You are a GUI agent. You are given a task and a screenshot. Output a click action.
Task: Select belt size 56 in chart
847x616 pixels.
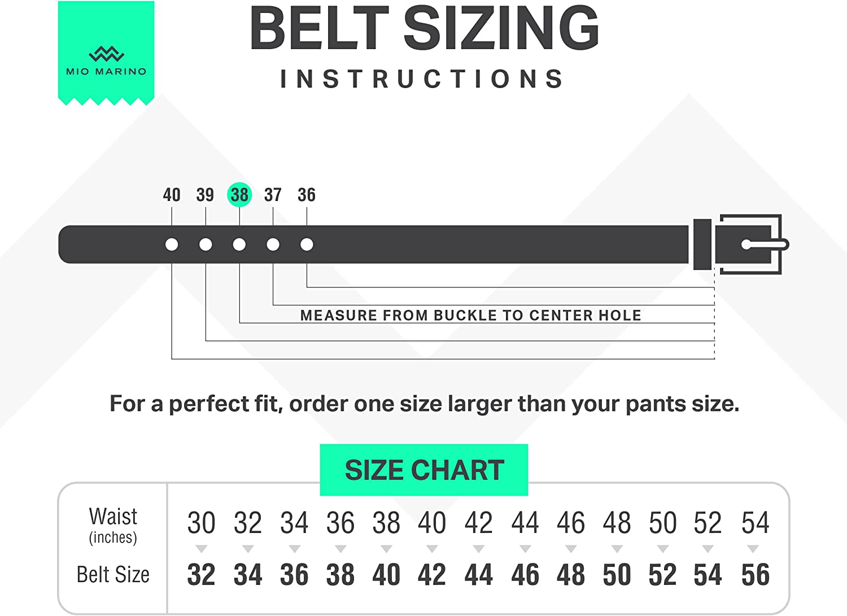click(756, 575)
